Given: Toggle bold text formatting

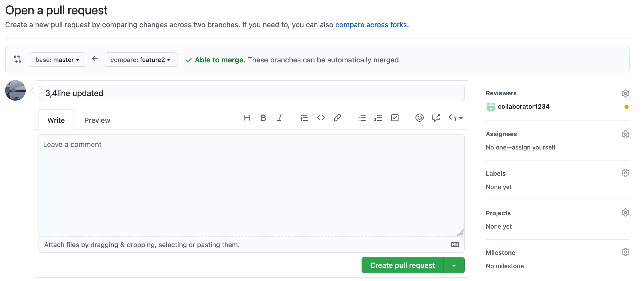Looking at the screenshot, I should click(x=263, y=118).
